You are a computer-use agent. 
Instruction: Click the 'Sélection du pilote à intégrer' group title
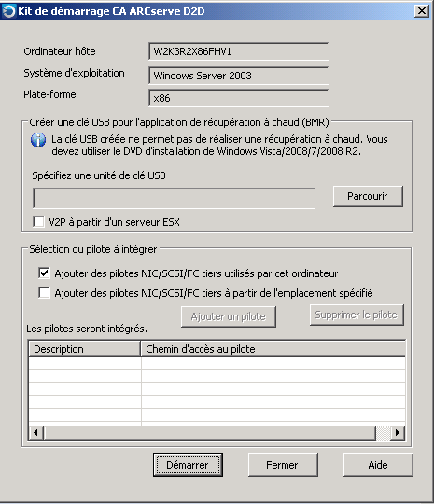[x=93, y=249]
